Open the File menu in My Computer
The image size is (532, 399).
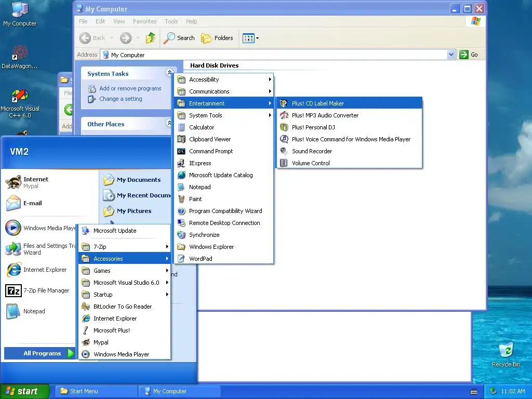coord(83,21)
